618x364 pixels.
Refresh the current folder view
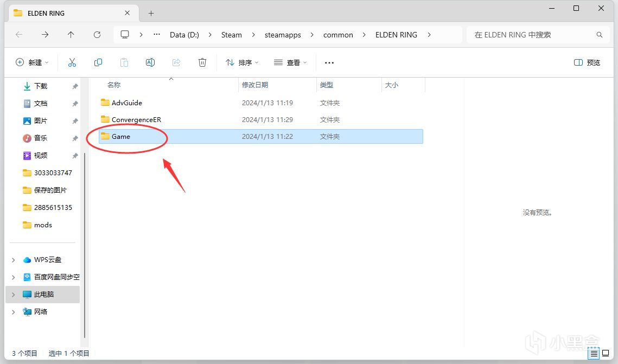(x=97, y=35)
